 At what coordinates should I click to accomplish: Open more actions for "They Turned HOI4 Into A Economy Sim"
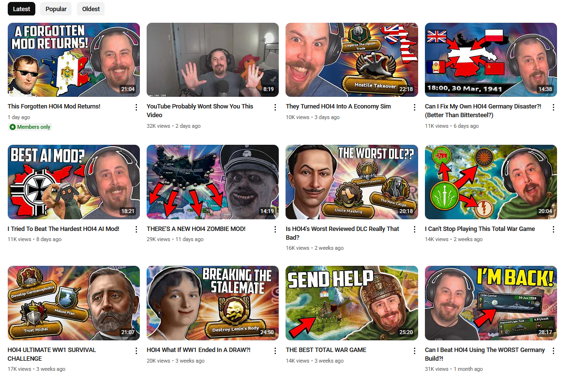coord(414,107)
